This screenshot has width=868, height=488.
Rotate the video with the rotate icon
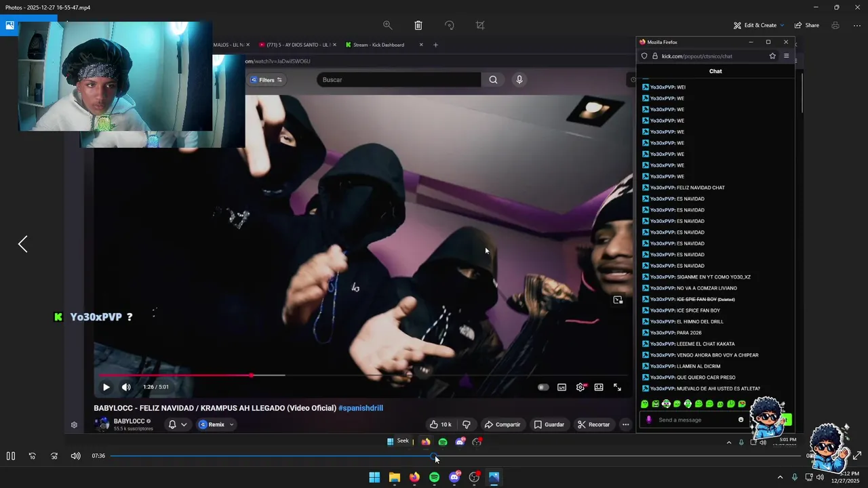450,25
